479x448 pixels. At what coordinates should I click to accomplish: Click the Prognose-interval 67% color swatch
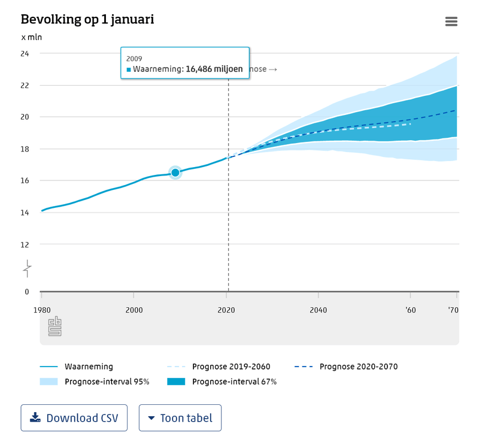click(x=176, y=382)
